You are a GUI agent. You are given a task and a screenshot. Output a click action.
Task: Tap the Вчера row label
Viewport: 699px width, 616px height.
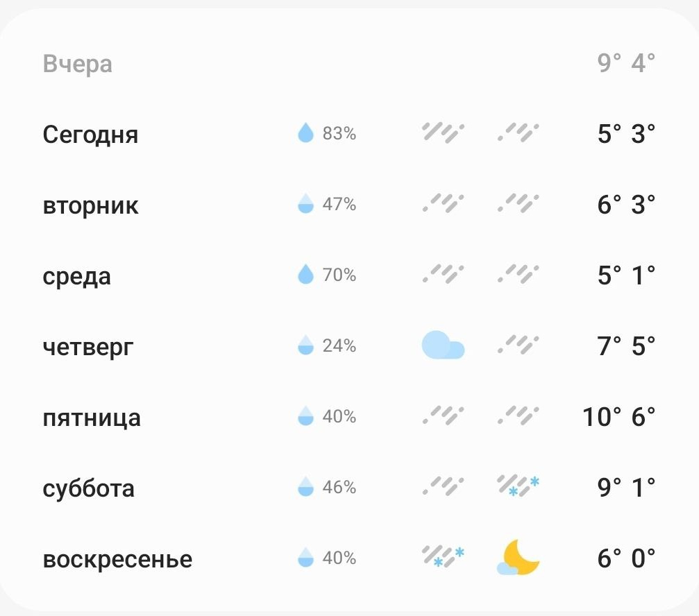coord(78,64)
